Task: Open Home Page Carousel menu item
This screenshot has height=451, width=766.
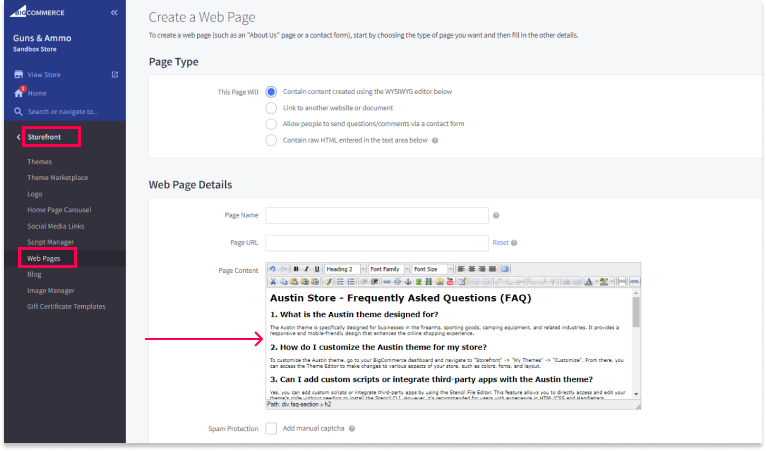Action: (x=59, y=210)
